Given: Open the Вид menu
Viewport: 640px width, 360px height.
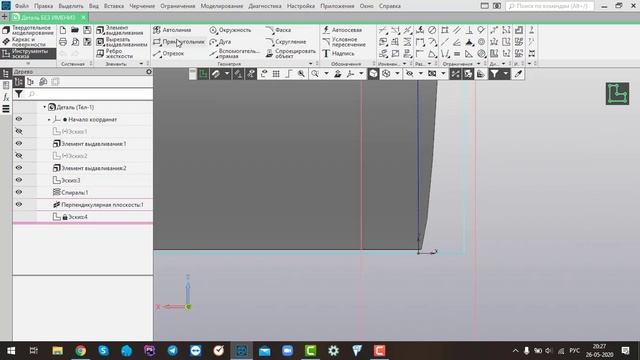Looking at the screenshot, I should point(94,6).
